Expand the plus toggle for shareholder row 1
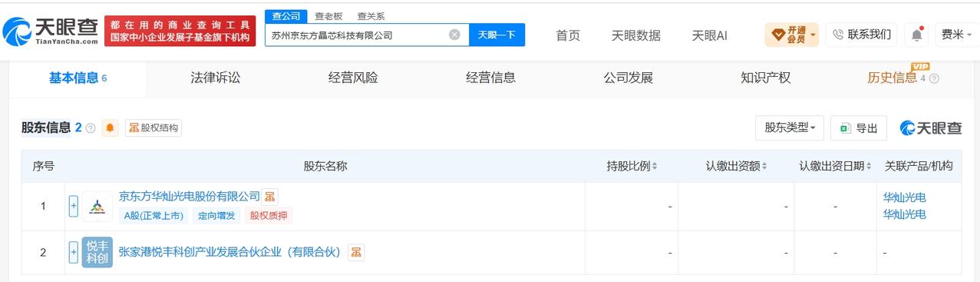This screenshot has width=980, height=282. (74, 206)
